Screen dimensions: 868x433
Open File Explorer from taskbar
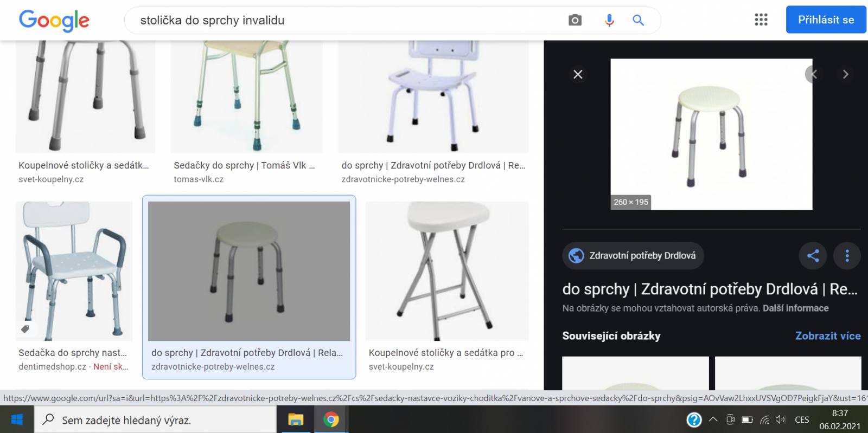(x=296, y=419)
